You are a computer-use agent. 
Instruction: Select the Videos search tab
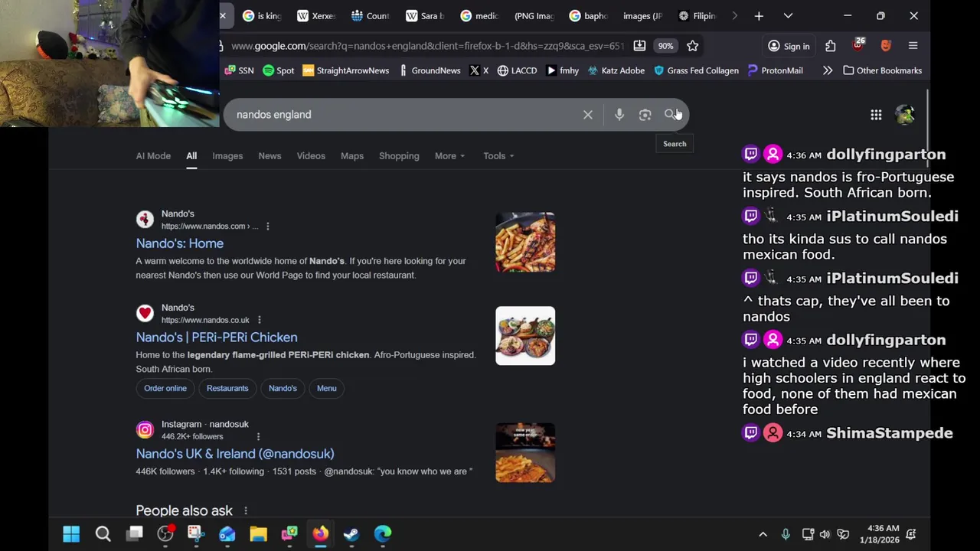(311, 156)
